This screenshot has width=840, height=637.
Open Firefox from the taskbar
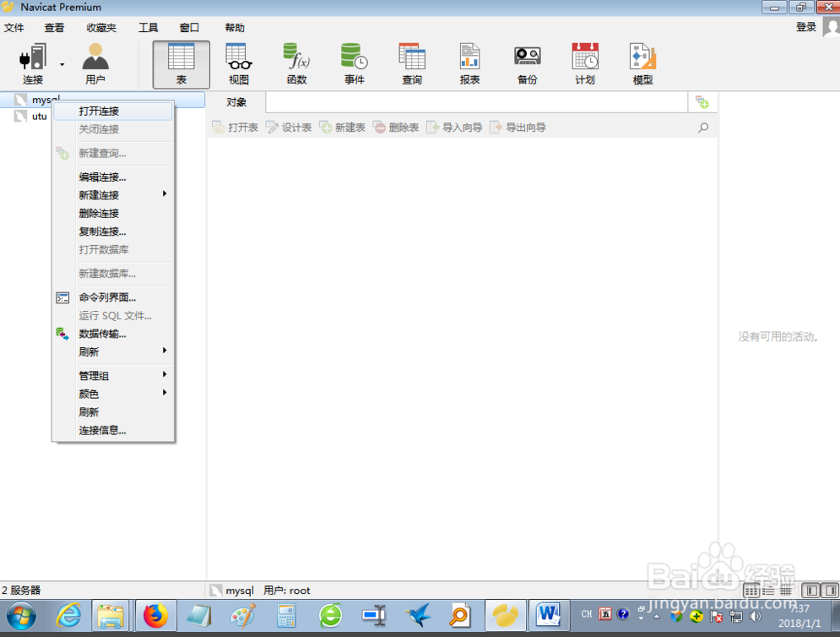point(155,616)
